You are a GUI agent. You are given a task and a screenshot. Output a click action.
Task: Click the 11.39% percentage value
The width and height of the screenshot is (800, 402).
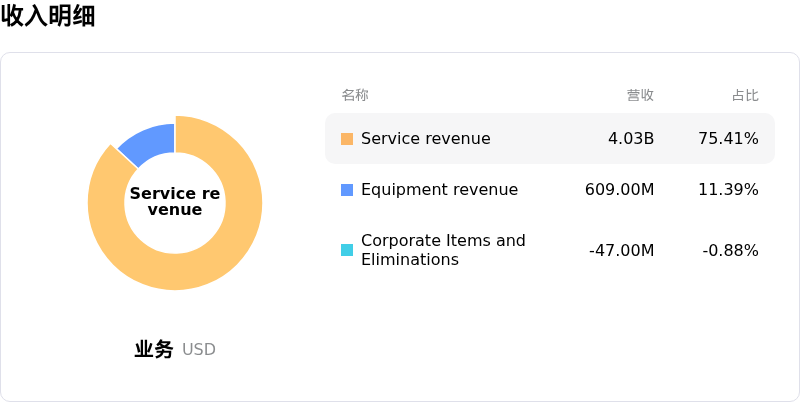point(728,190)
